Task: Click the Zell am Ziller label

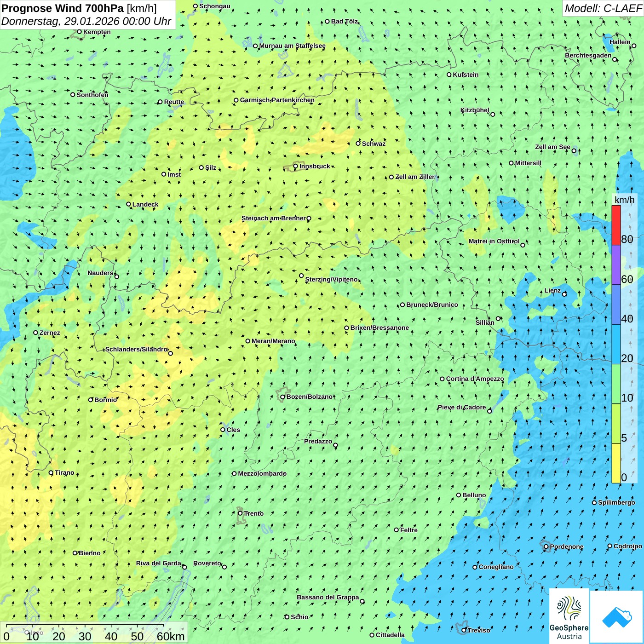Action: tap(414, 177)
